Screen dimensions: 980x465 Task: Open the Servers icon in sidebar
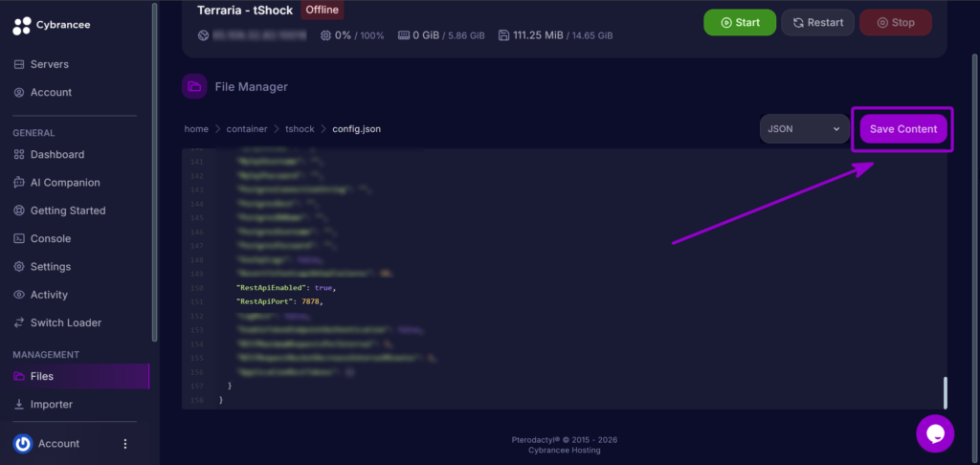[x=19, y=64]
